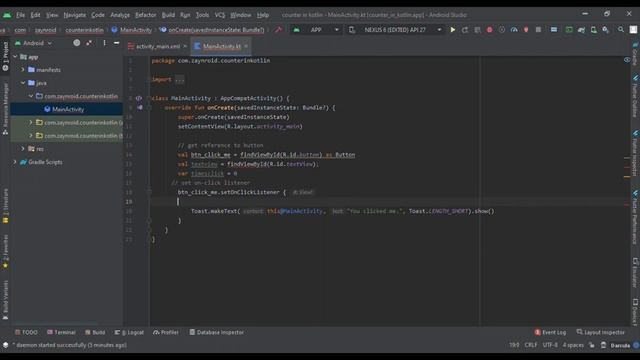Click the override gutter icon beside onCreate
This screenshot has width=640, height=360.
point(140,108)
